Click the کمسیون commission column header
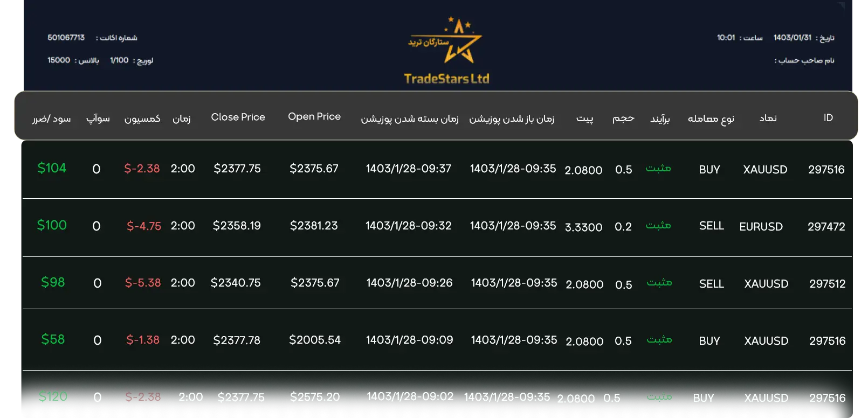The width and height of the screenshot is (868, 418). [x=142, y=119]
